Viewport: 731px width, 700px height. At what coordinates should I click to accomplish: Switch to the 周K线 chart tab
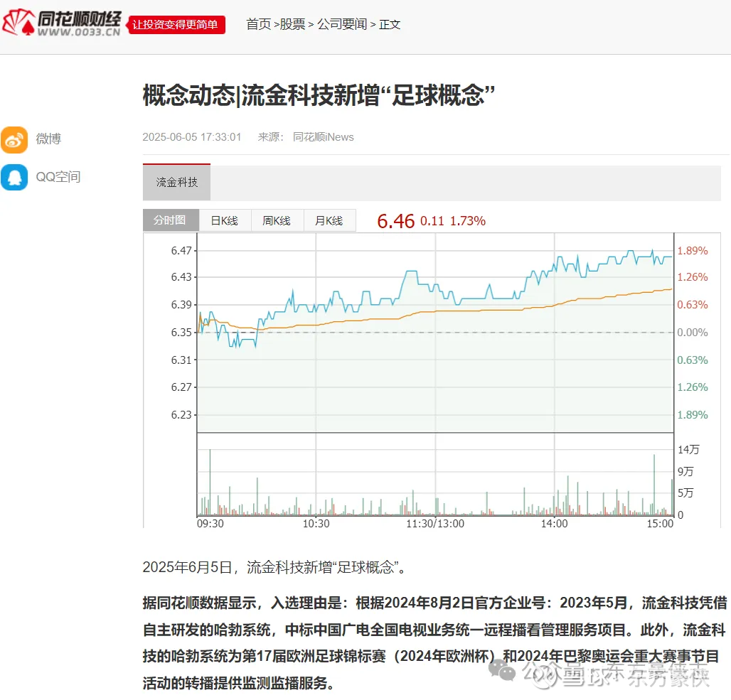coord(277,220)
